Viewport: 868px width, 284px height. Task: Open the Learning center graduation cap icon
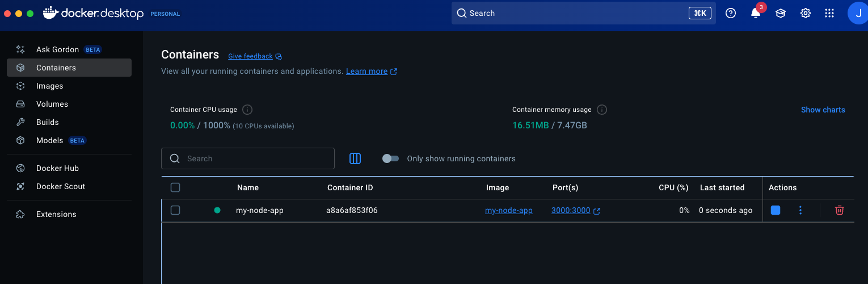click(x=781, y=13)
